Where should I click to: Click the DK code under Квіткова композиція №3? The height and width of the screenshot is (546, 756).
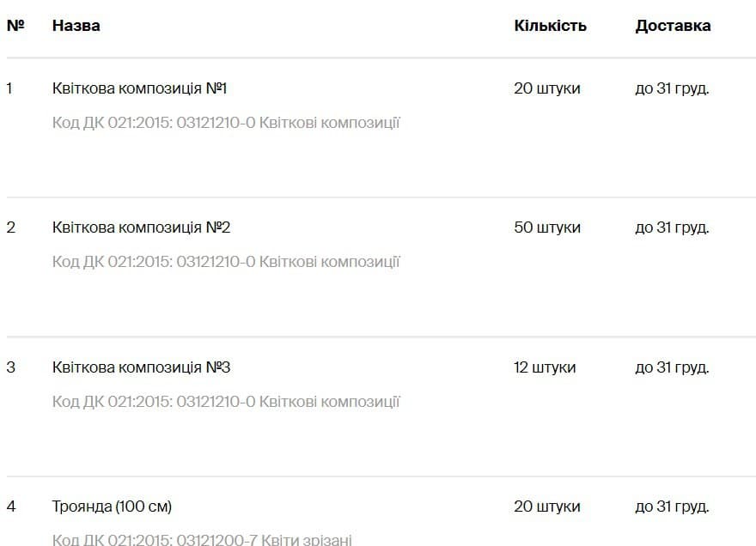(x=226, y=402)
